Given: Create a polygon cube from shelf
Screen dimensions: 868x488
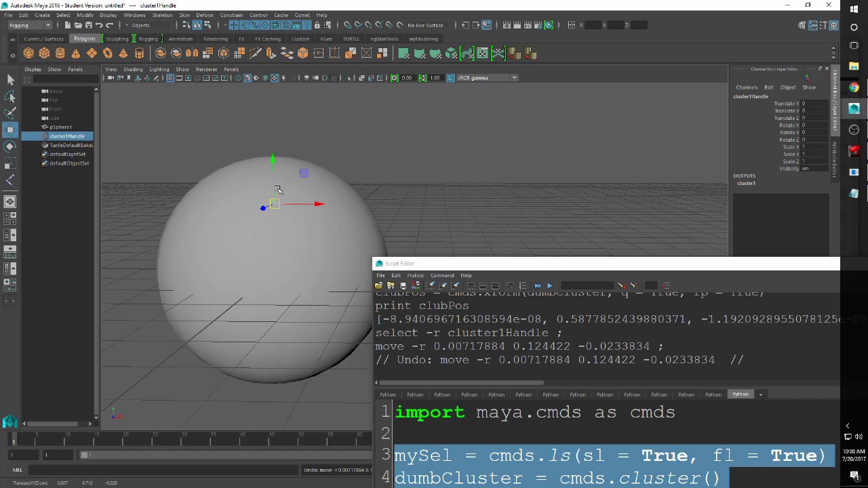Looking at the screenshot, I should (x=44, y=54).
